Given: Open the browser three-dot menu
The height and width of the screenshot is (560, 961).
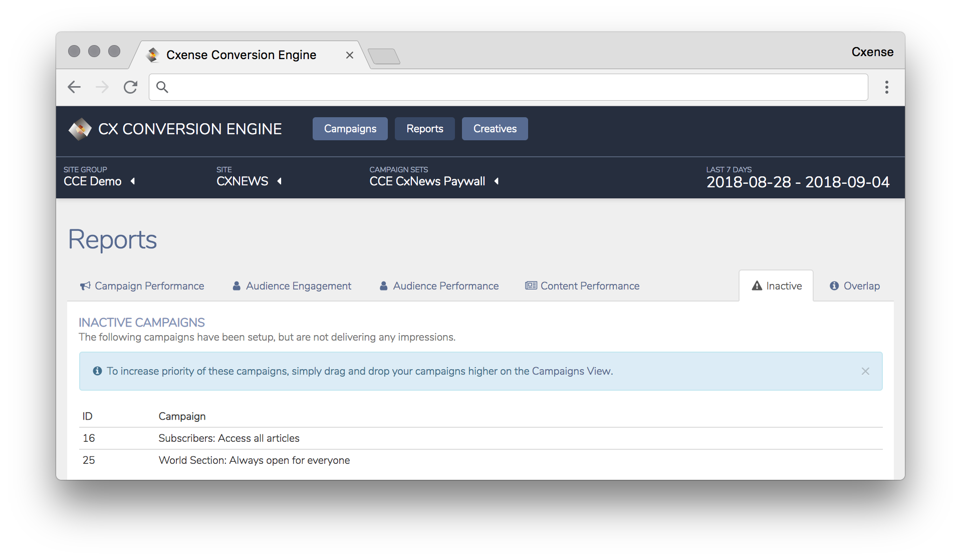Looking at the screenshot, I should click(x=886, y=87).
